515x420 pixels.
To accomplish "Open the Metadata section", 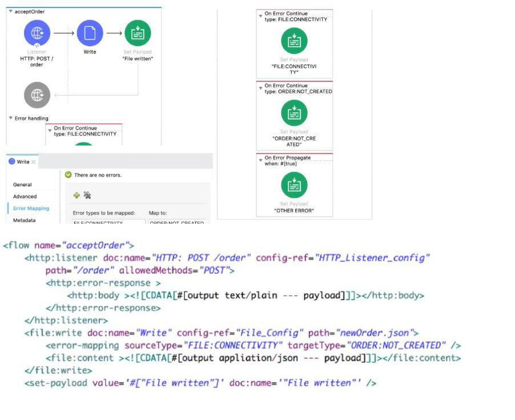I will click(25, 220).
